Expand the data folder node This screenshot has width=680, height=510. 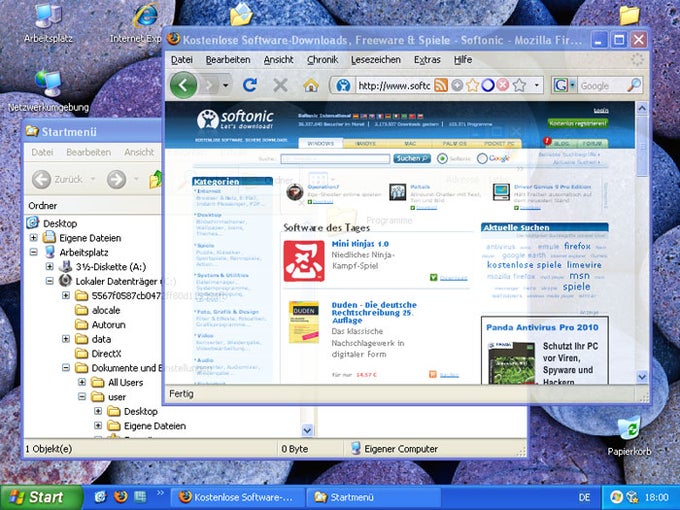tap(65, 339)
